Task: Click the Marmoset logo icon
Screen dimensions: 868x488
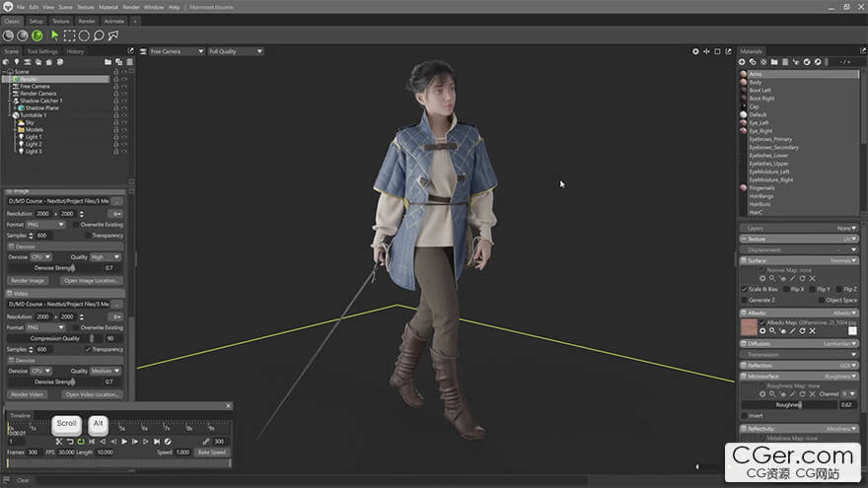Action: [7, 7]
